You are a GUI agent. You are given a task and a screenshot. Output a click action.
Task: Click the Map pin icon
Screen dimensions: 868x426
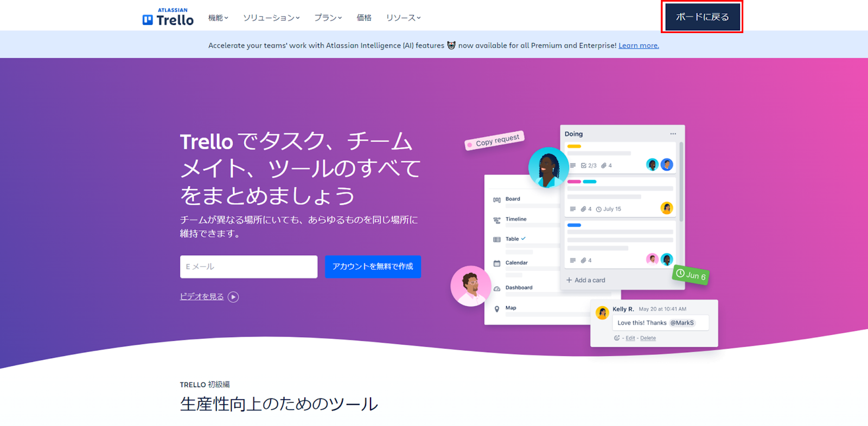[x=496, y=309]
